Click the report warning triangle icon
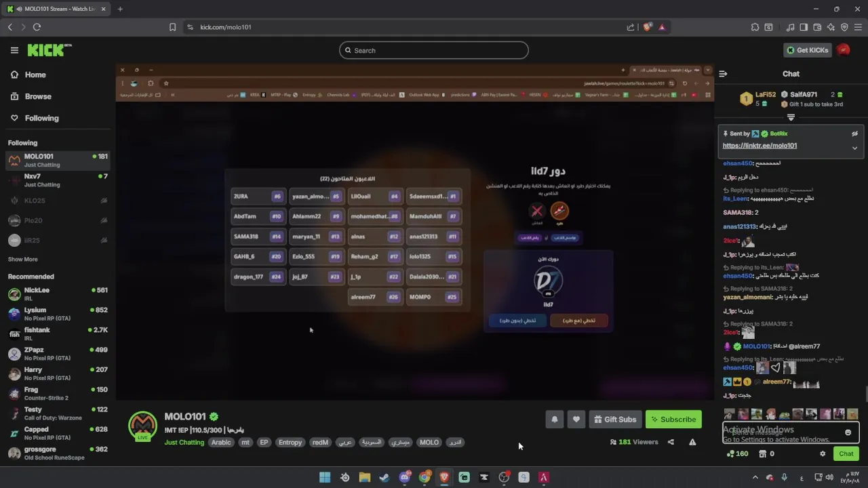The image size is (868, 488). click(692, 442)
